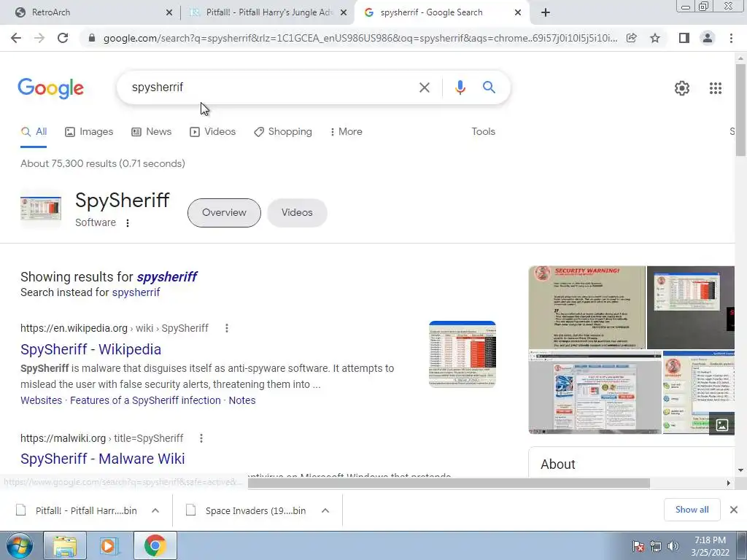Expand the Pitfall! download options chevron
This screenshot has width=747, height=560.
point(155,510)
